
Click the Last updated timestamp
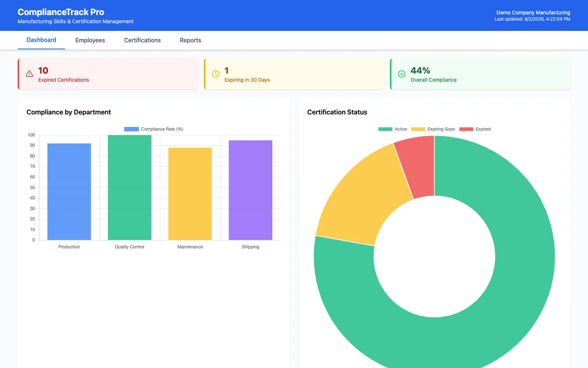[532, 19]
